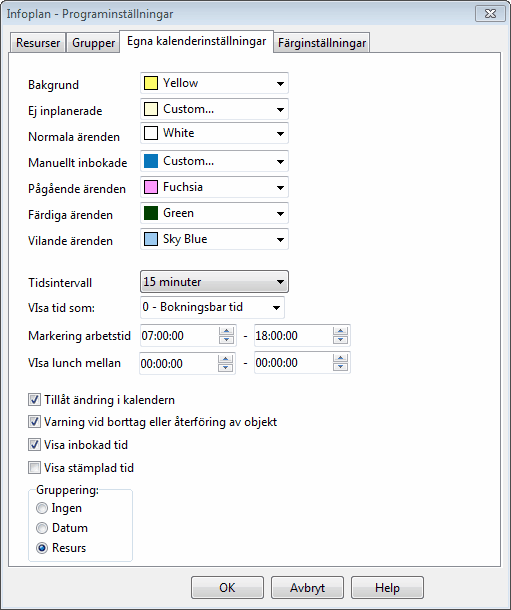
Task: Uncheck Tillåt ändring i kalendern
Action: click(x=34, y=400)
